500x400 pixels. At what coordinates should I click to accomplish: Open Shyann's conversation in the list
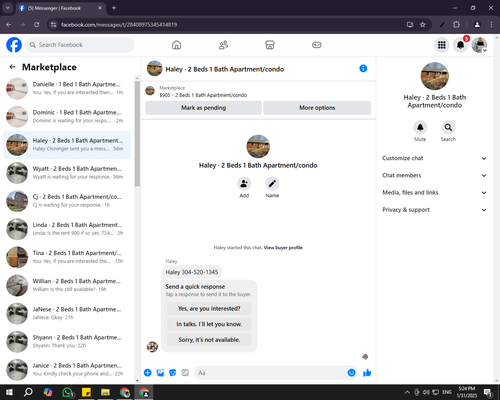click(67, 341)
